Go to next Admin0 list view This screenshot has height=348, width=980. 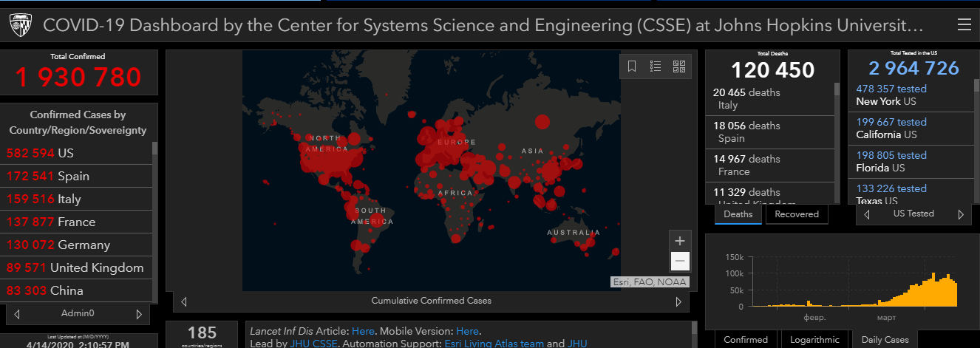[x=139, y=314]
